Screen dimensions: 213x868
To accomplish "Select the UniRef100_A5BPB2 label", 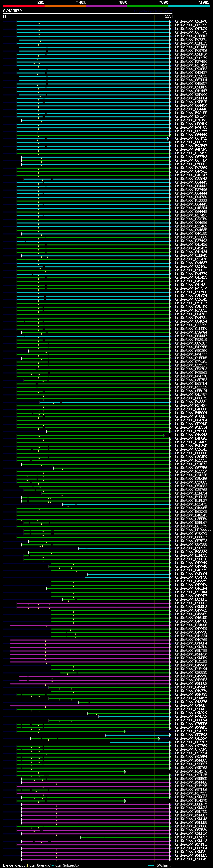I will tap(191, 164).
